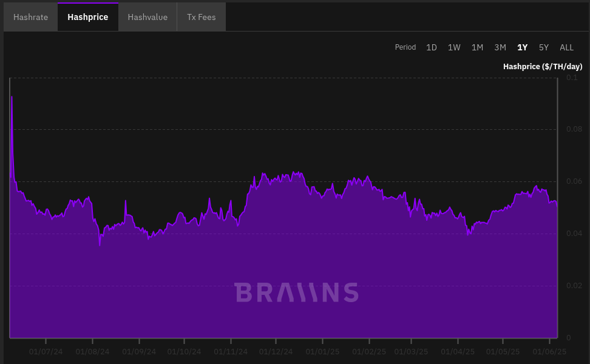
Task: Set period to 1D
Action: point(431,47)
